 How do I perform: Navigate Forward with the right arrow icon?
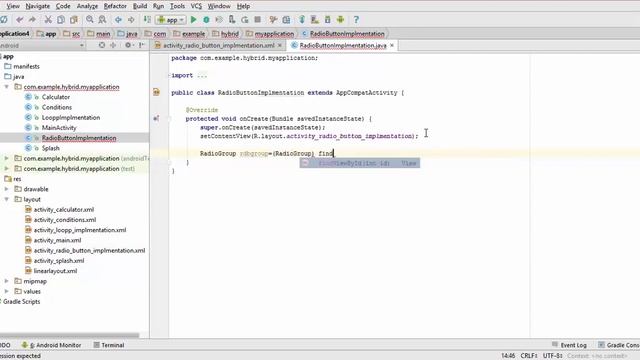click(131, 20)
